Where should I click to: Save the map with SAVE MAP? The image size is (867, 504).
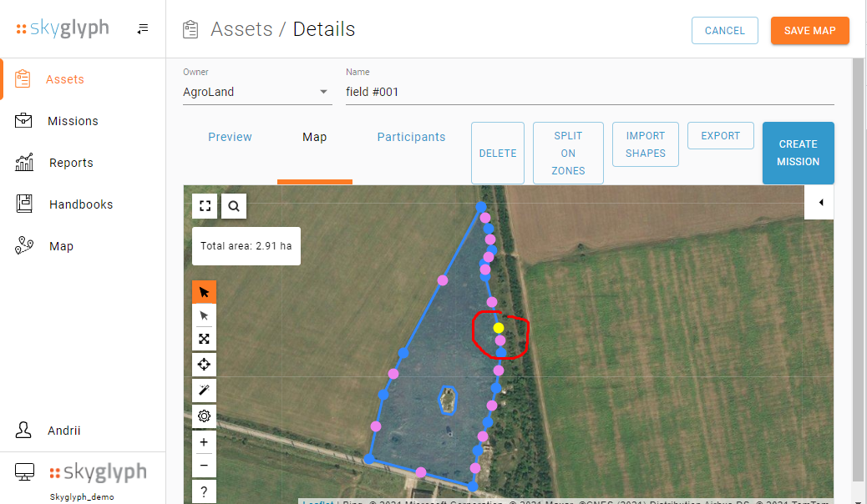809,30
